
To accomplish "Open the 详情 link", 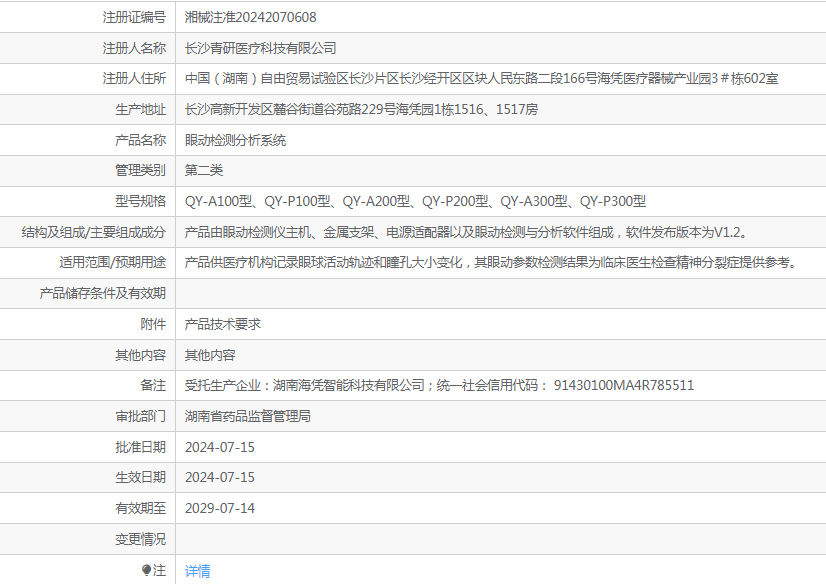I will click(198, 570).
